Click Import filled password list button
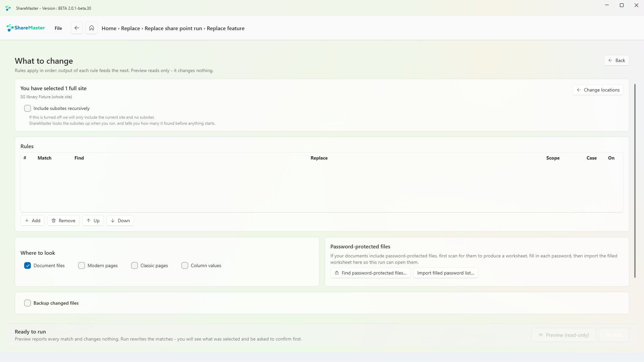This screenshot has height=362, width=644. [446, 273]
